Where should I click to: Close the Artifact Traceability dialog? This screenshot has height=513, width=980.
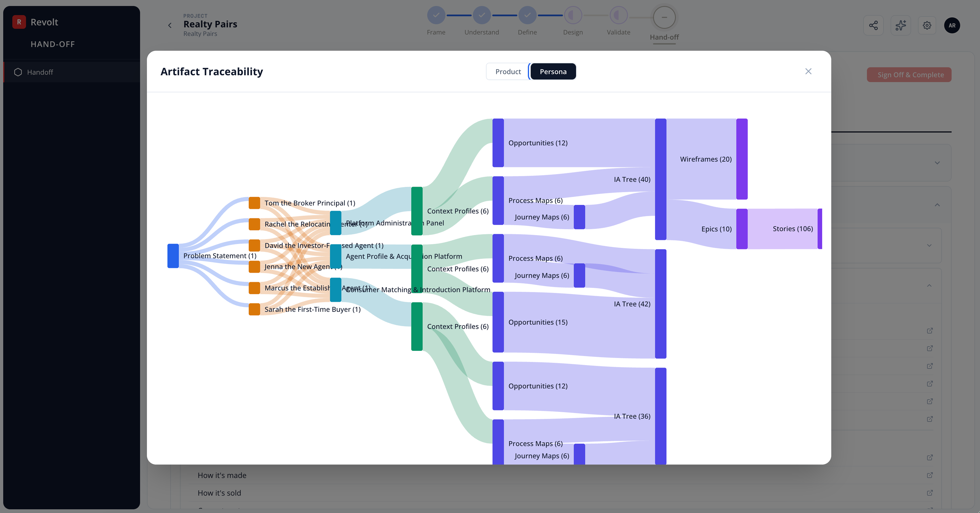pos(808,71)
